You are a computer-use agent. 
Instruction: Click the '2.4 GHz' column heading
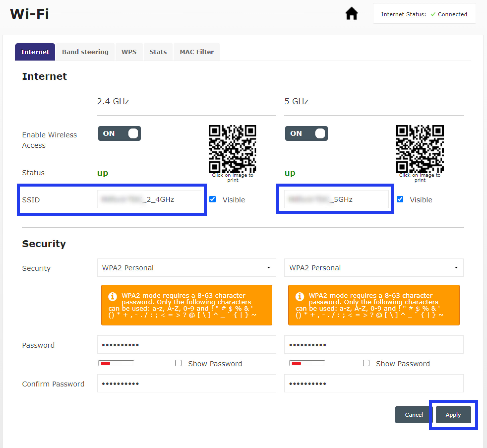coord(113,101)
